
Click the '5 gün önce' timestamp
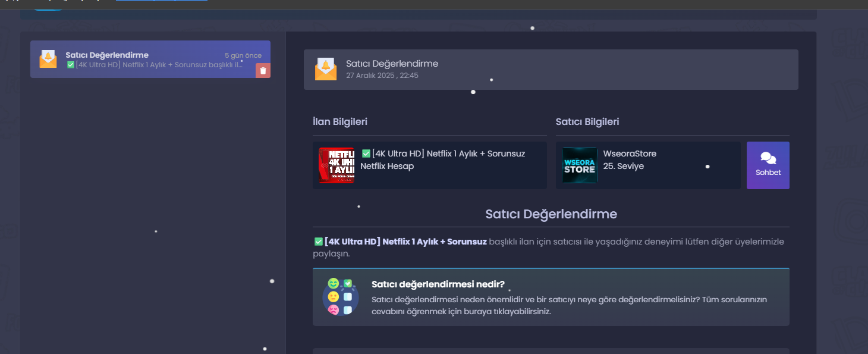point(243,55)
